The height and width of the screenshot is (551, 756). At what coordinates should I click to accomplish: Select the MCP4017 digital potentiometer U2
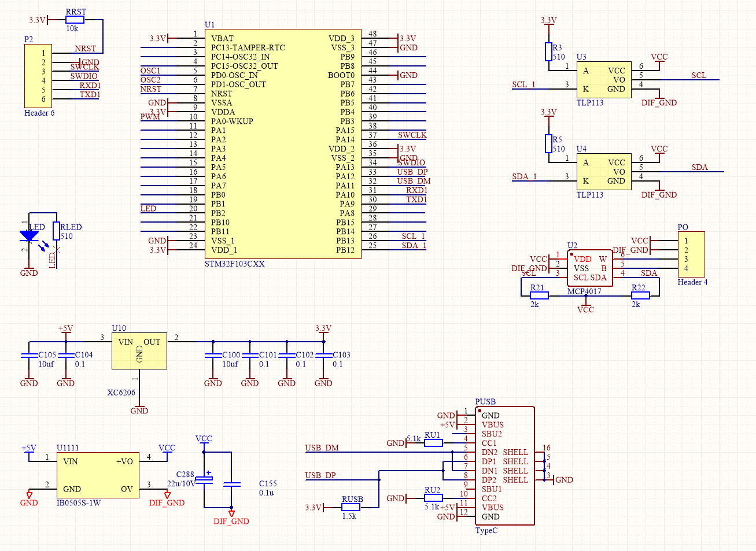point(589,268)
